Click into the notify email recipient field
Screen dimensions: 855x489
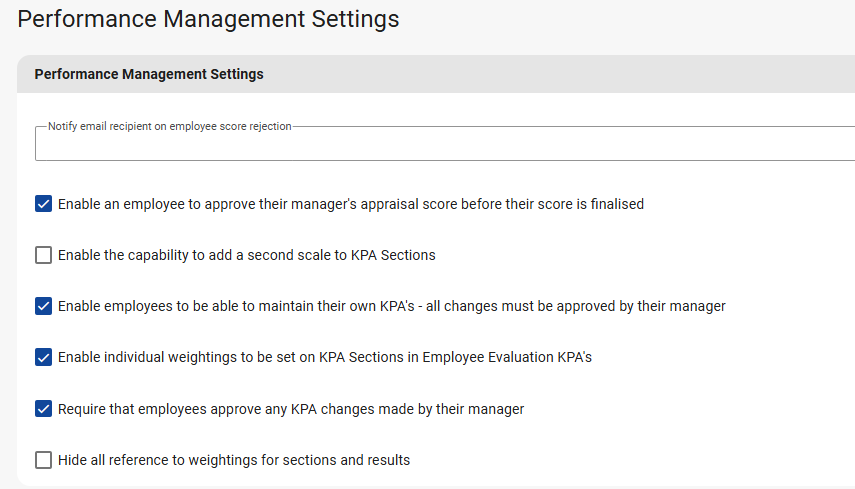[x=440, y=146]
